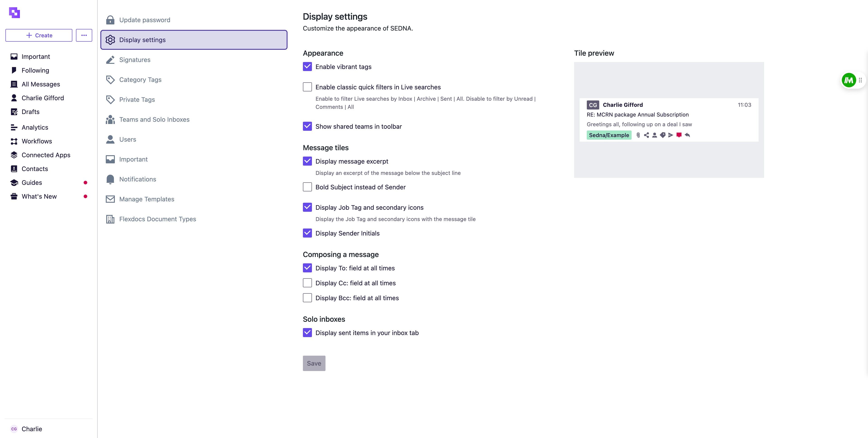
Task: Click the green floating widget icon
Action: click(849, 80)
